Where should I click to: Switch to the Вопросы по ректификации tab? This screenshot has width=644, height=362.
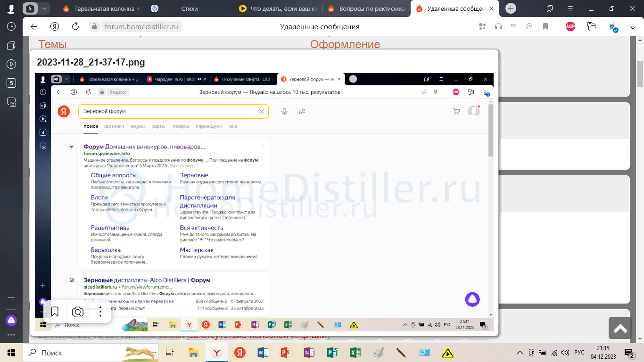click(366, 8)
